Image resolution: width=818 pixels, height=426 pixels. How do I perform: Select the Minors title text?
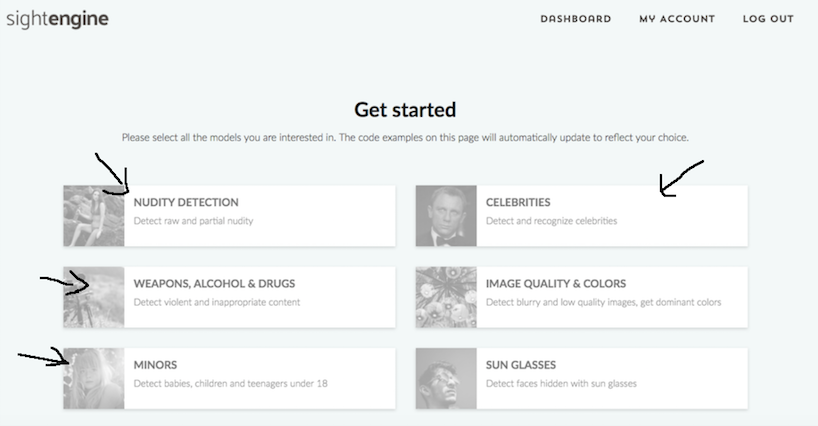[x=155, y=365]
